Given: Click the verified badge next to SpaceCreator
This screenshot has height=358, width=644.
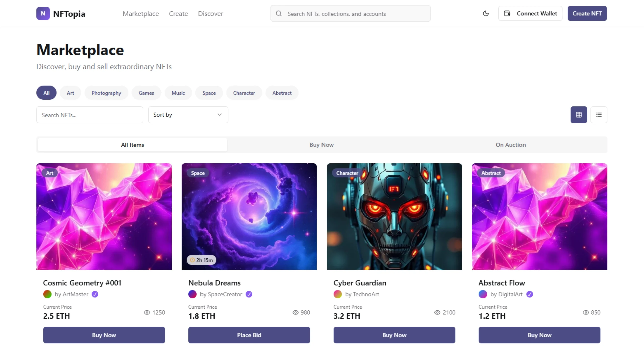Looking at the screenshot, I should tap(249, 294).
